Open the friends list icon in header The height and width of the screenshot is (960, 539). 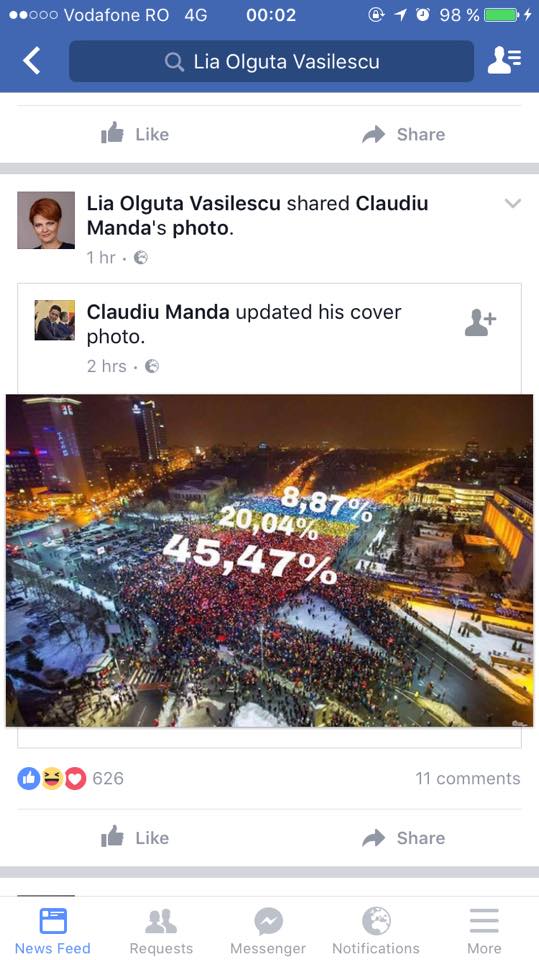tap(504, 61)
